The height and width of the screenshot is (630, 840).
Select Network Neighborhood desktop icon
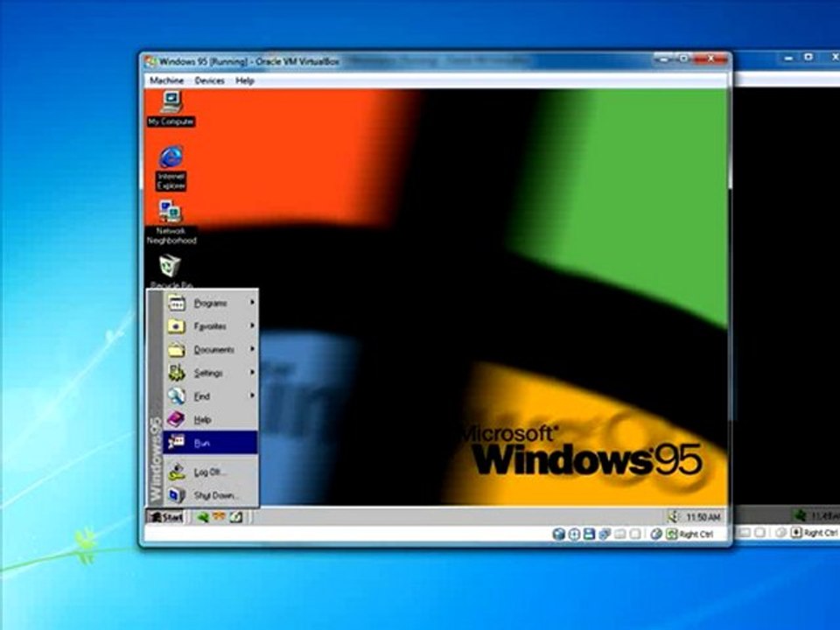pos(171,223)
